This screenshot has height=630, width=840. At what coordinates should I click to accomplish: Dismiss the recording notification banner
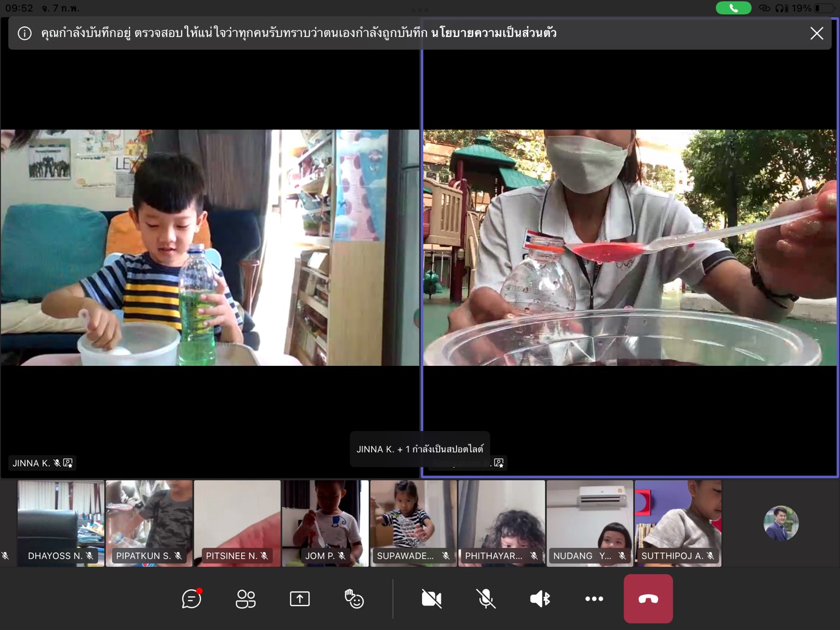(x=816, y=34)
